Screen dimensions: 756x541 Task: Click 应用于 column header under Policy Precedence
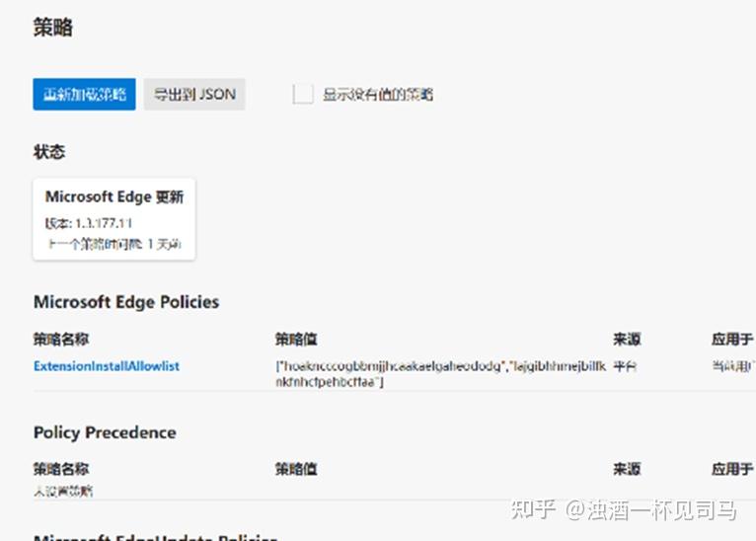pyautogui.click(x=732, y=469)
